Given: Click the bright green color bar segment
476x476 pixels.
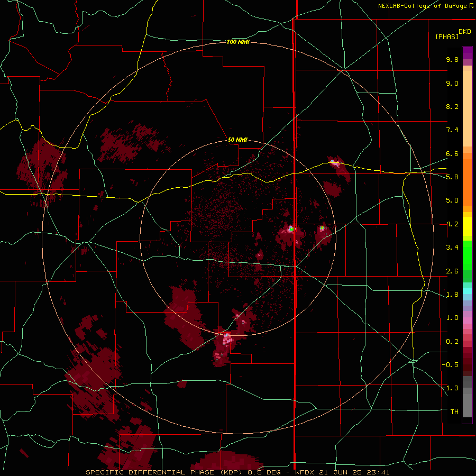Looking at the screenshot, I should click(467, 255).
